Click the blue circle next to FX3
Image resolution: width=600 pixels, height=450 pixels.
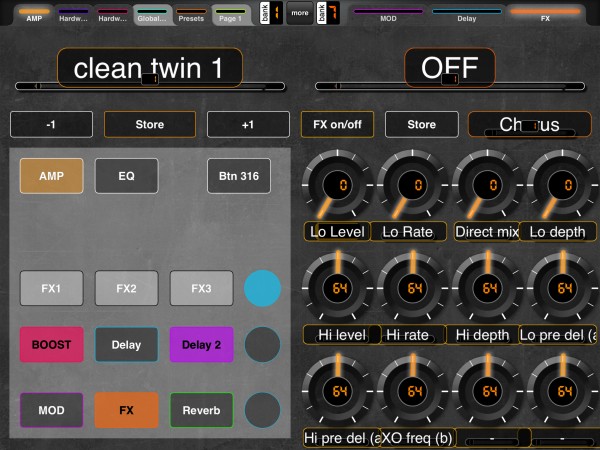pos(262,288)
